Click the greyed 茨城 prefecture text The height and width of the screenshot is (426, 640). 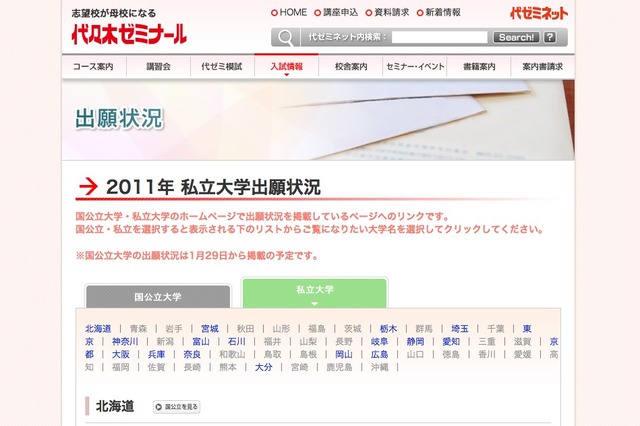[353, 328]
